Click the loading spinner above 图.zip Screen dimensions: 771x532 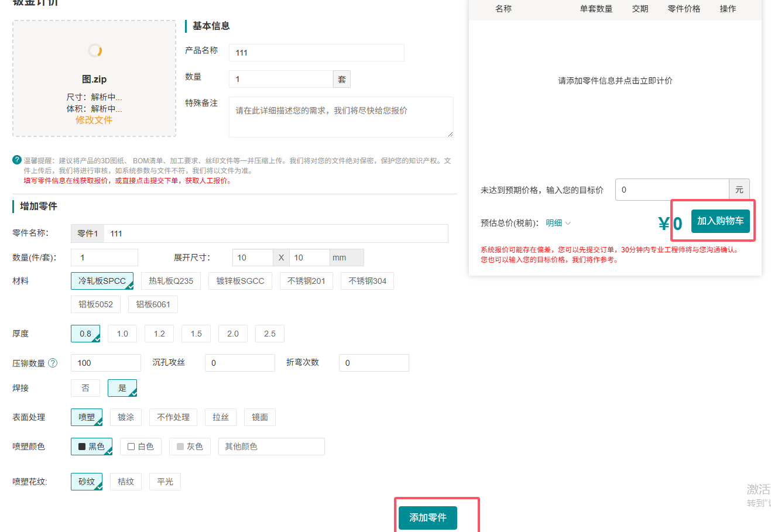[x=95, y=50]
